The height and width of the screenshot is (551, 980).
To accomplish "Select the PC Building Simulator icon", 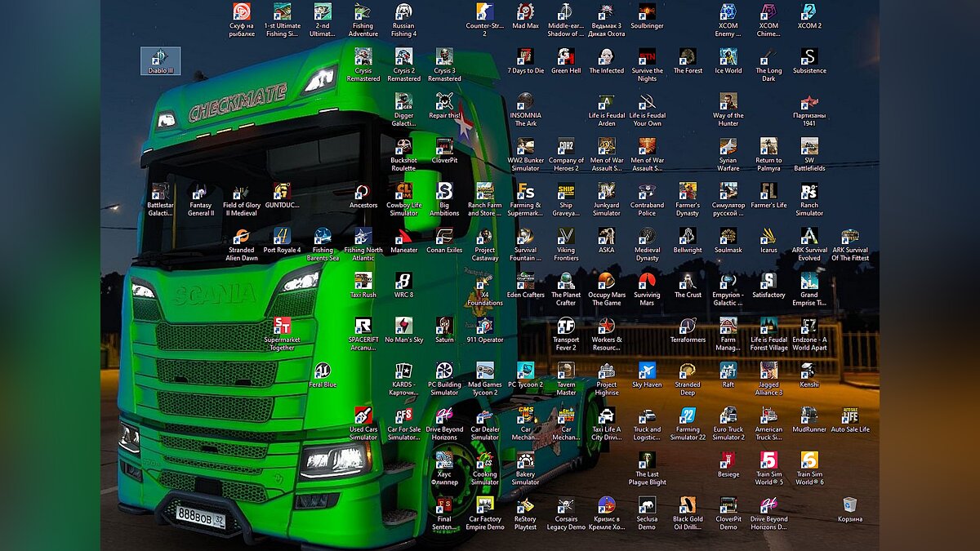I will [444, 380].
